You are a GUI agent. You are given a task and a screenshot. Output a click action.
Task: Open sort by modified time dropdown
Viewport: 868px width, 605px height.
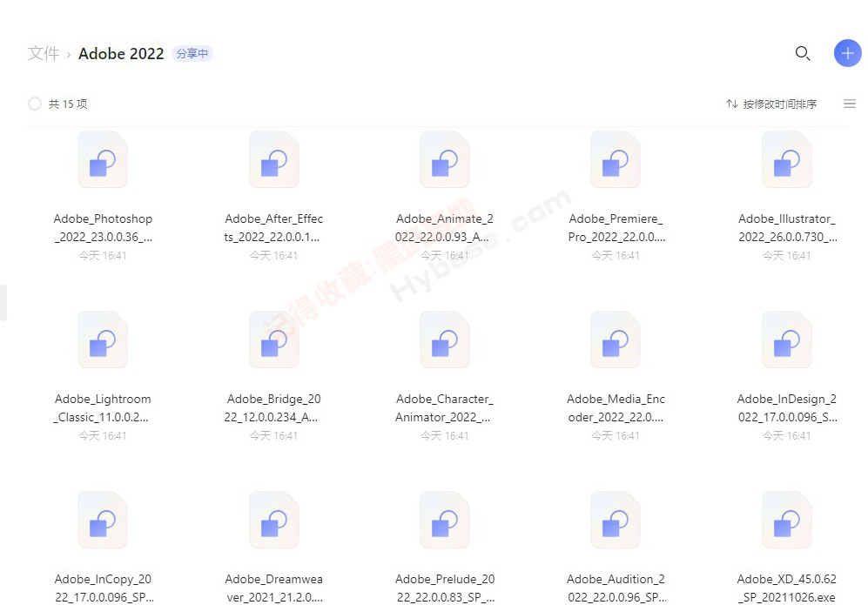[779, 104]
